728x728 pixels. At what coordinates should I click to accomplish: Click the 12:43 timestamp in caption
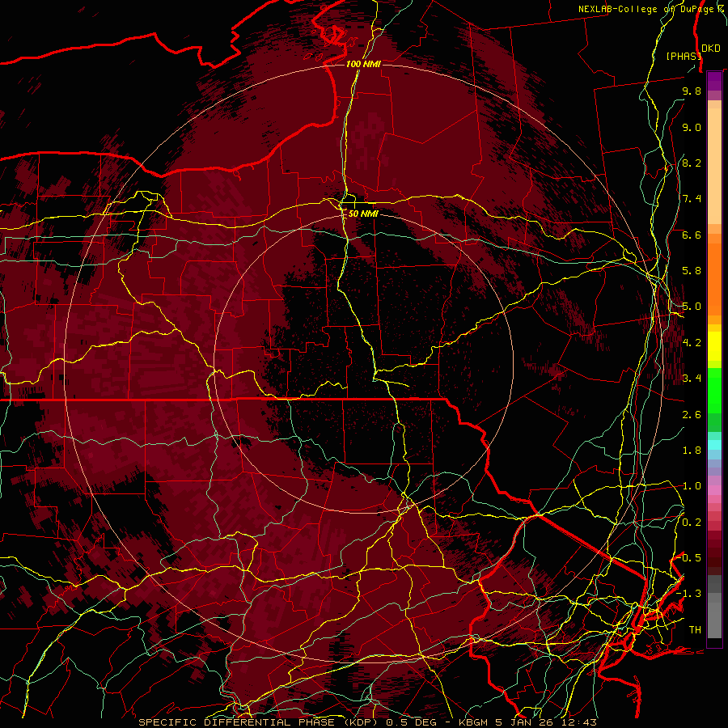[580, 722]
